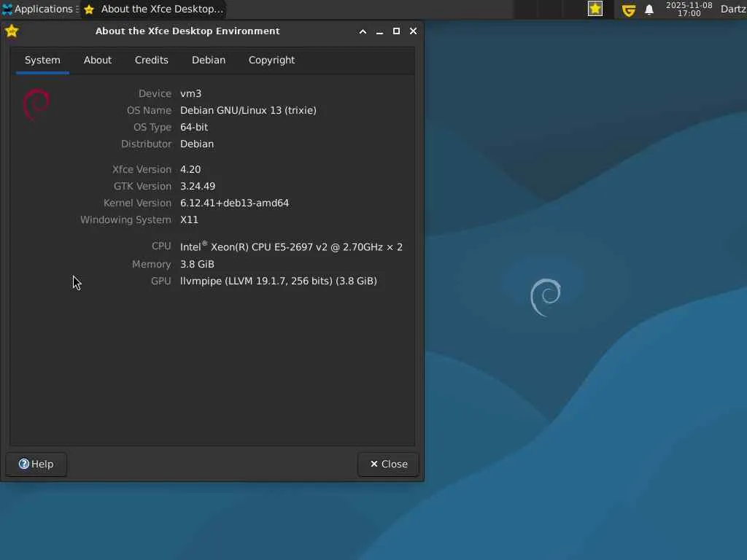Image resolution: width=747 pixels, height=560 pixels.
Task: Select the Debian tab
Action: [209, 61]
